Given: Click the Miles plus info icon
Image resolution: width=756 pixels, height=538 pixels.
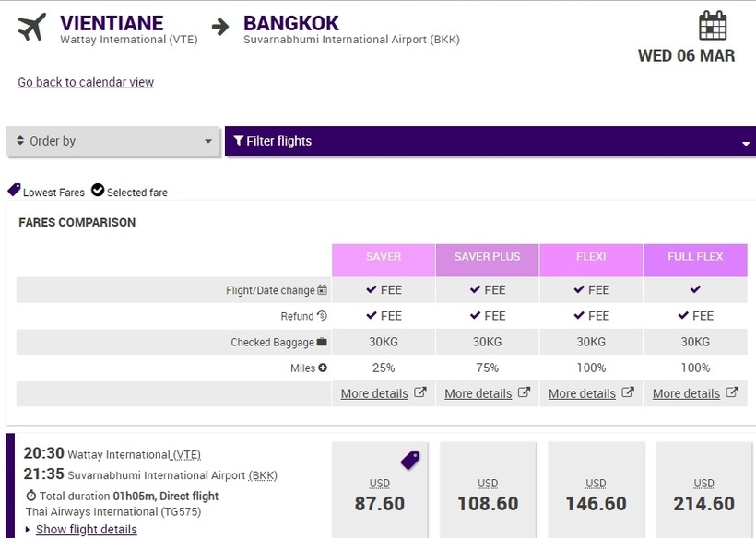Looking at the screenshot, I should 323,368.
